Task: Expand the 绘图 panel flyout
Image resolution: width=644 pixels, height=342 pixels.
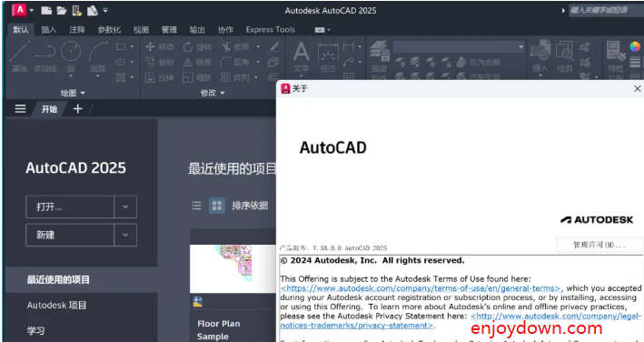Action: tap(73, 93)
